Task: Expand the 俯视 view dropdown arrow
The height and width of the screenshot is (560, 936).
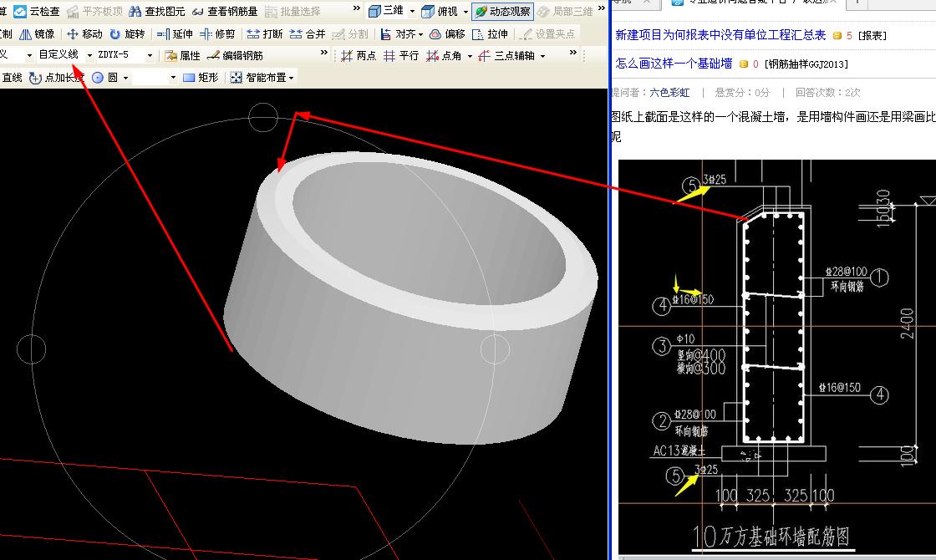Action: point(465,12)
